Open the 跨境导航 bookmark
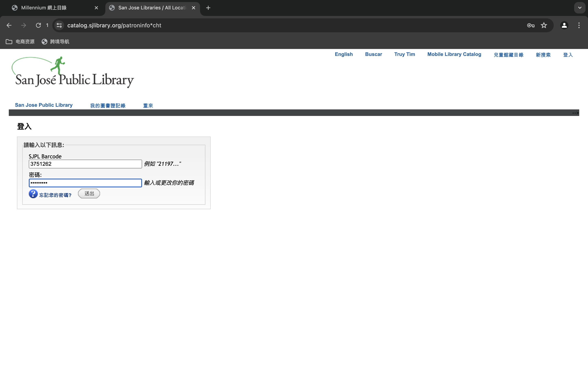 (56, 42)
